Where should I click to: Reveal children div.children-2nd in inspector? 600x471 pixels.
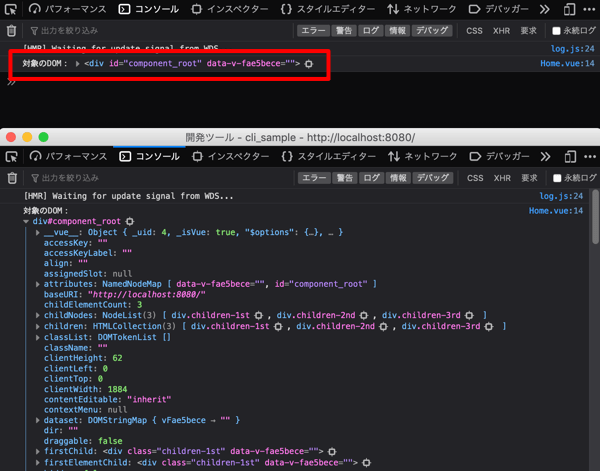383,326
